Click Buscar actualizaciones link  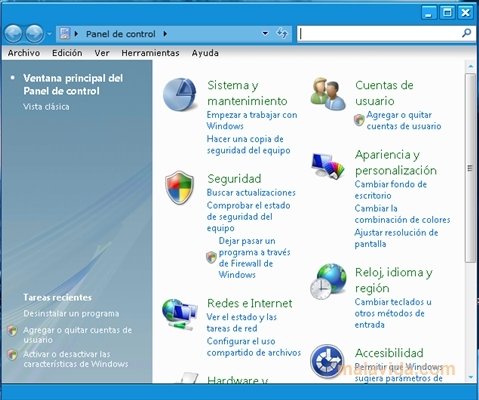[251, 193]
